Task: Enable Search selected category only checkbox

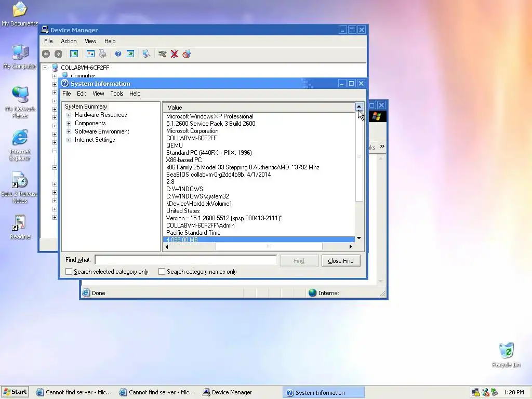Action: pyautogui.click(x=69, y=272)
